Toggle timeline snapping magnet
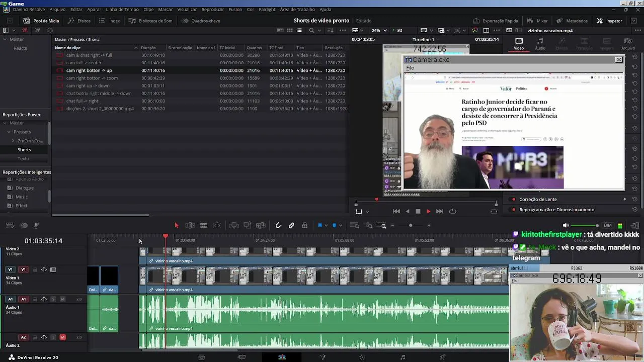Image resolution: width=644 pixels, height=362 pixels. (278, 226)
